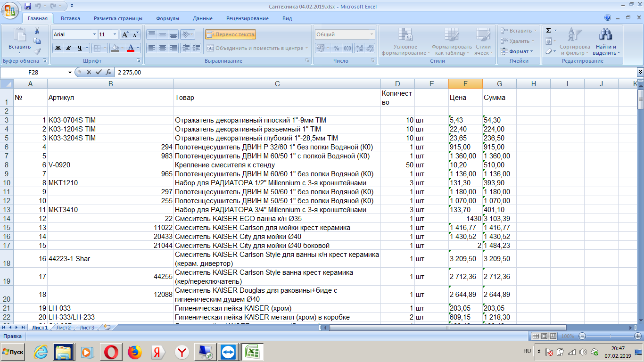The width and height of the screenshot is (644, 362).
Task: Insert a new worksheet tab
Action: (107, 327)
